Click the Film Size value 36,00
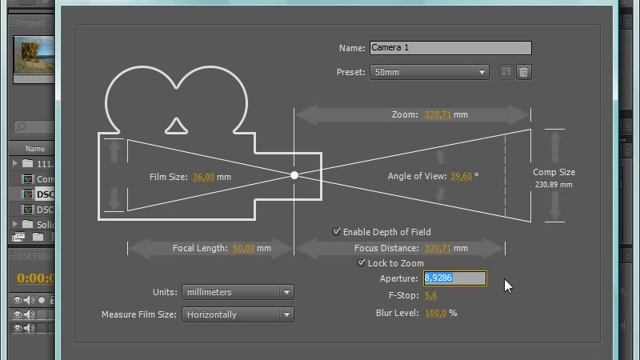The image size is (640, 360). click(x=203, y=177)
